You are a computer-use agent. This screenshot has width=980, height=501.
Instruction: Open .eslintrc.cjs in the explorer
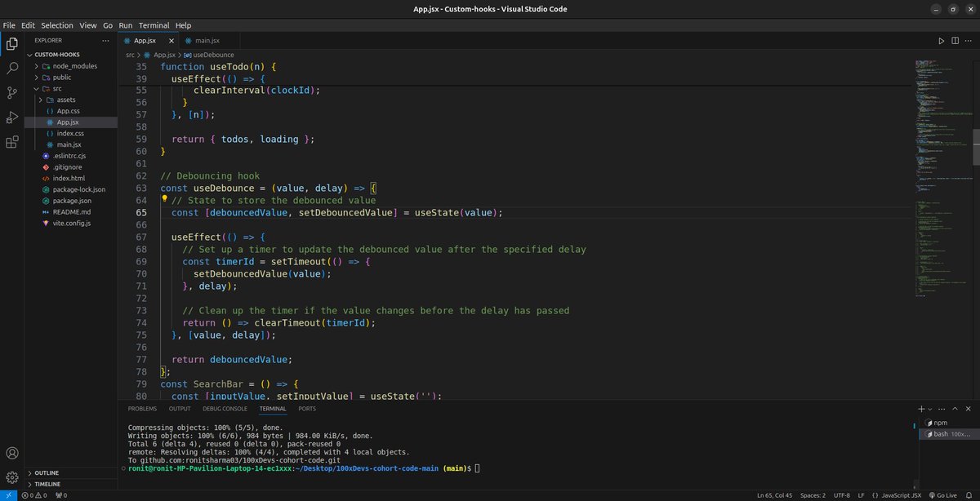click(73, 156)
